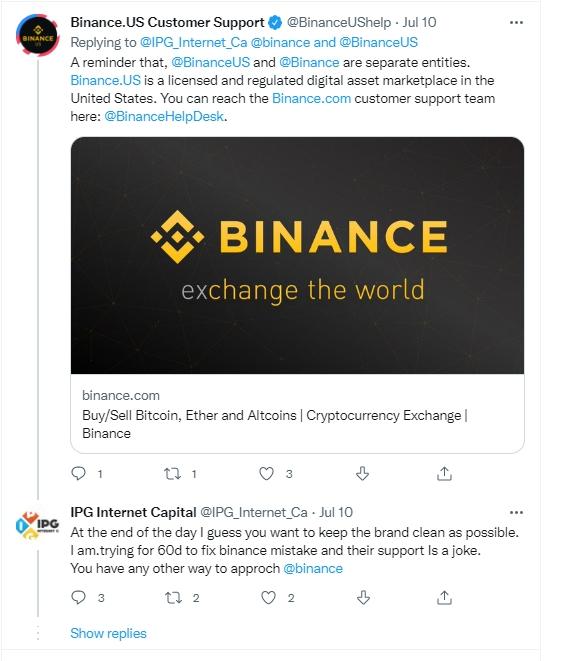Image resolution: width=561 pixels, height=661 pixels.
Task: Open the Binance.US Customer Support profile avatar
Action: point(38,35)
